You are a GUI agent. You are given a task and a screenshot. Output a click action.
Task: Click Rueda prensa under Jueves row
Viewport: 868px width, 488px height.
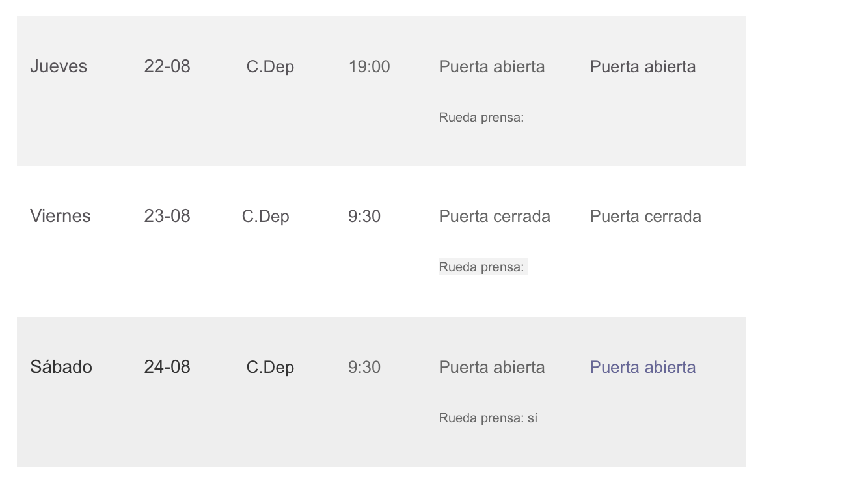coord(481,118)
